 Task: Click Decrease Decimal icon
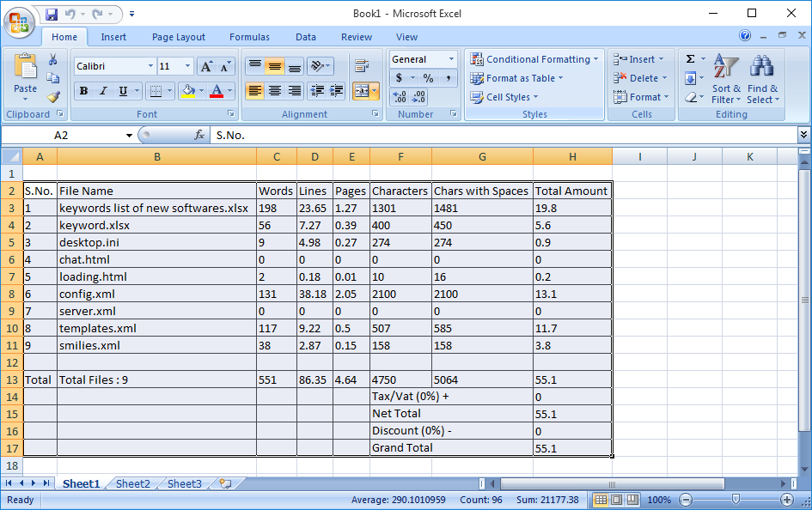418,97
